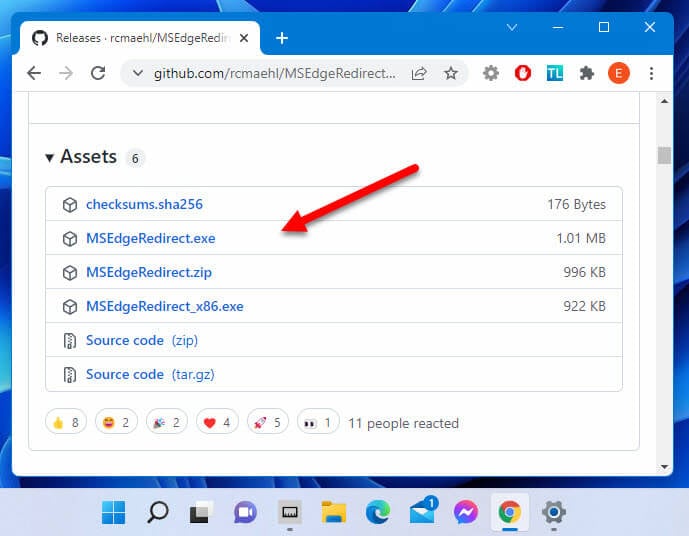Open the Mail app in taskbar
The height and width of the screenshot is (536, 689).
click(423, 511)
